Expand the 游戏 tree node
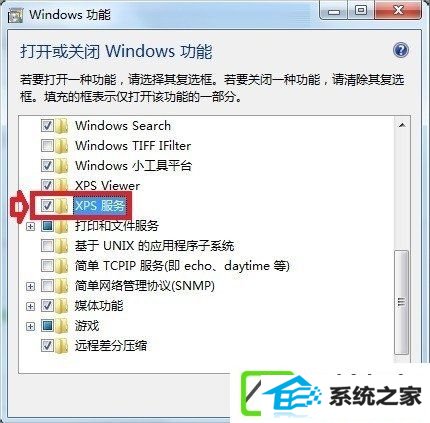 (30, 326)
